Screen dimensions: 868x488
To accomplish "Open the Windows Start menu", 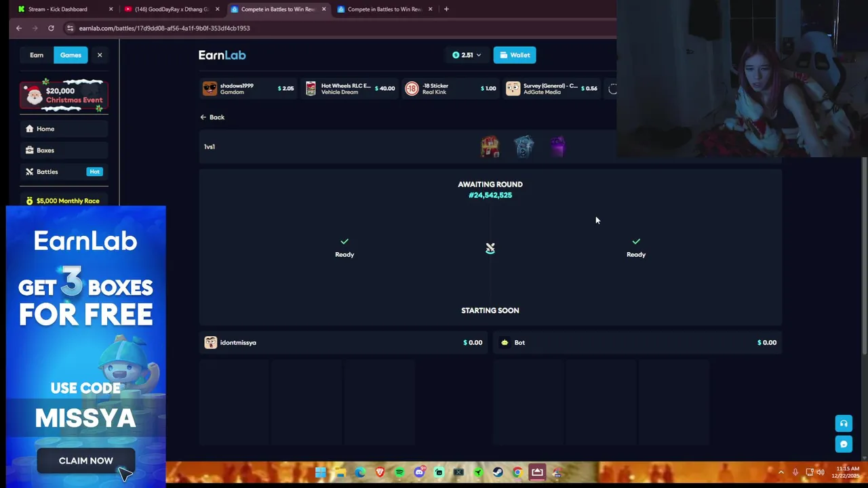I will click(321, 472).
